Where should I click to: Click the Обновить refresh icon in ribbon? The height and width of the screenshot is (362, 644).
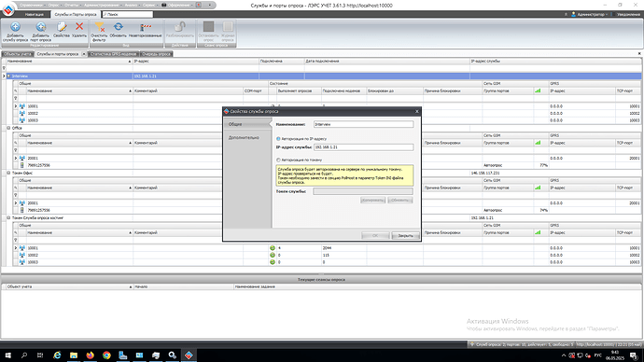[119, 27]
